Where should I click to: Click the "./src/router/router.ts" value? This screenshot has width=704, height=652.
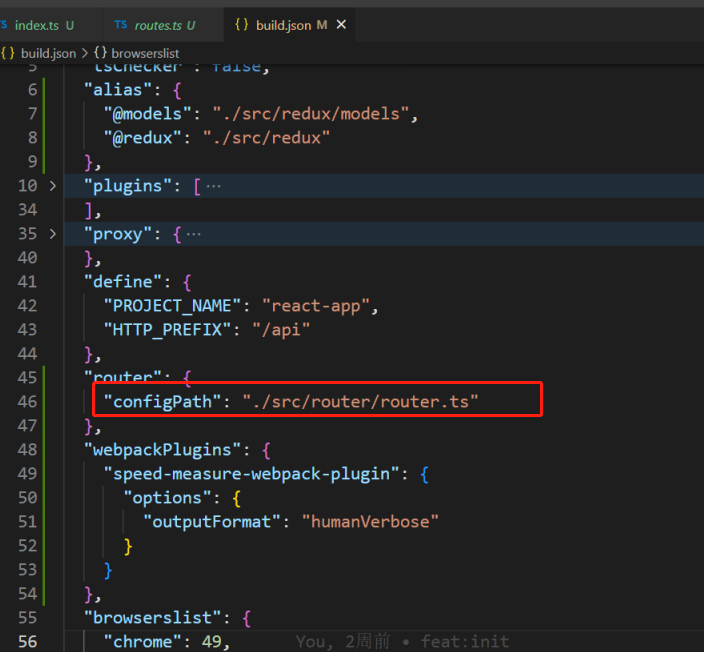(x=361, y=402)
